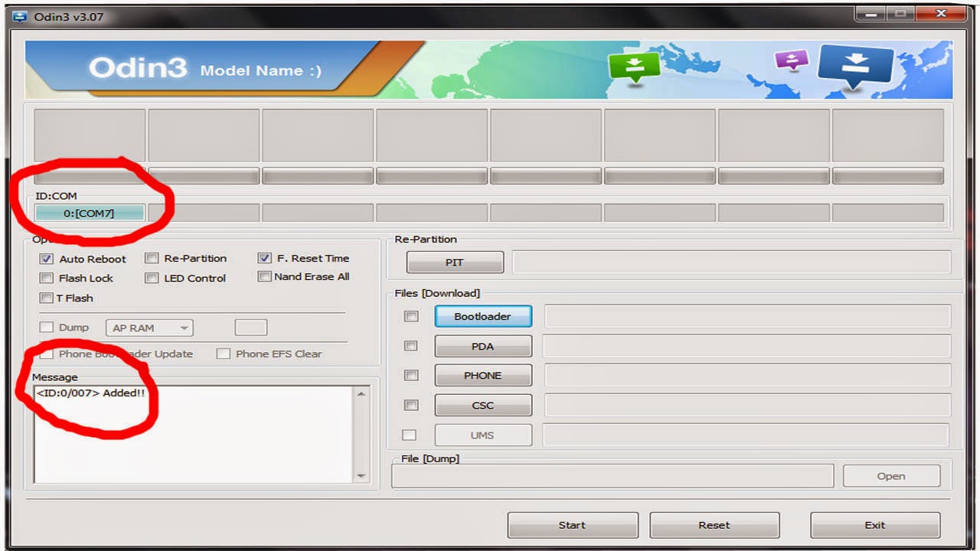Click the PDA file button
Screen dimensions: 980x551
[483, 346]
